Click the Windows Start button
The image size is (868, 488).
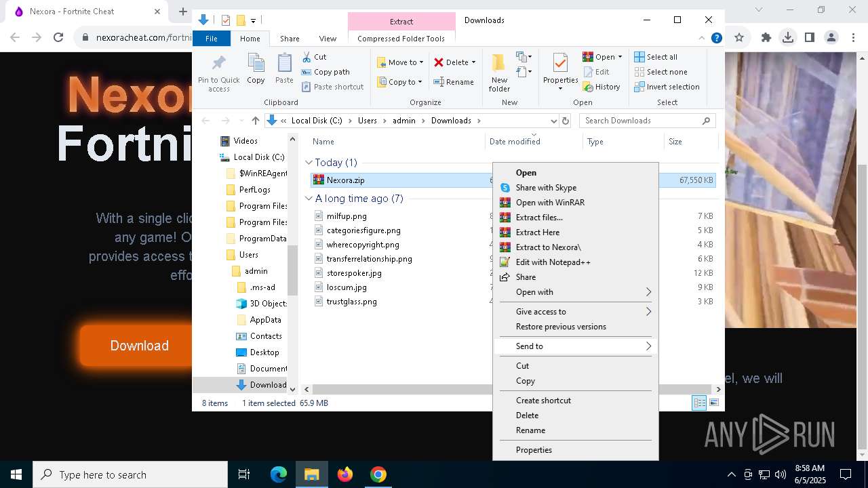point(16,474)
